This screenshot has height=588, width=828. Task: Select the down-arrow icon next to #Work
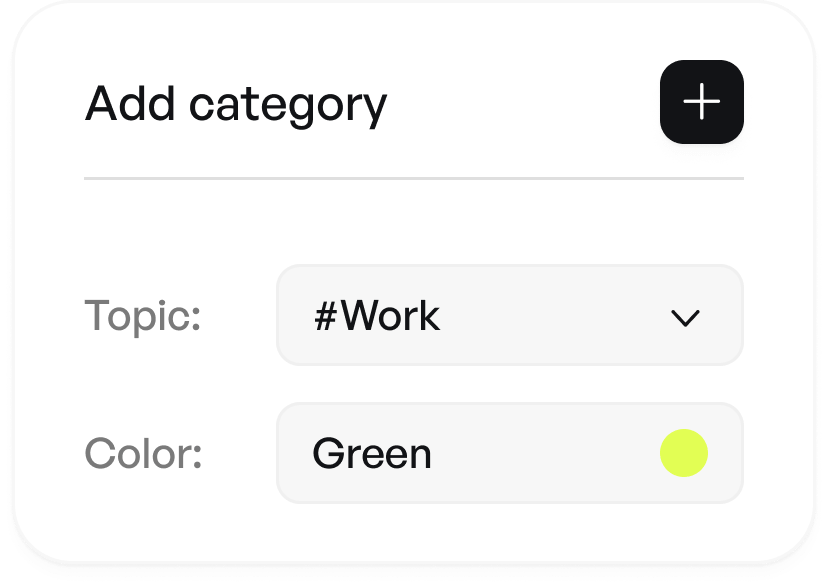pyautogui.click(x=683, y=318)
